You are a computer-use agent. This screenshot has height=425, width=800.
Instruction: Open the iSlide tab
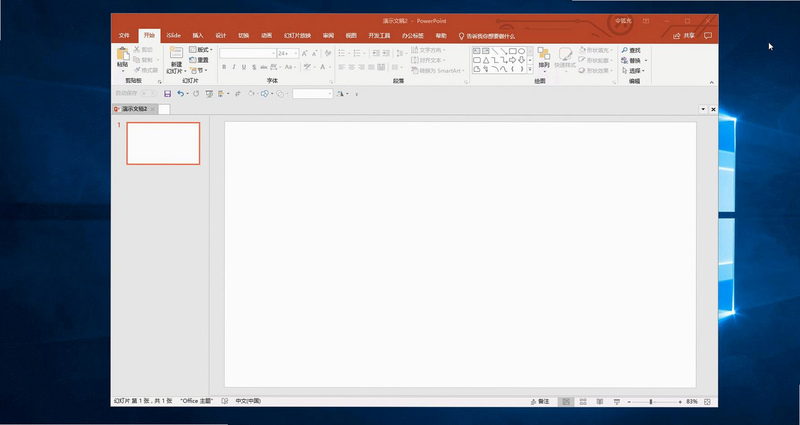(173, 36)
